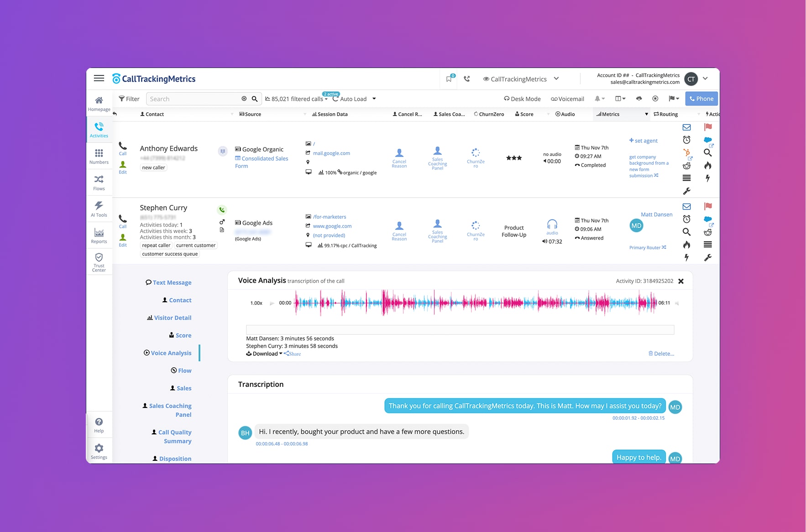Viewport: 806px width, 532px height.
Task: Click Edit icon for Anthony Edwards
Action: [x=123, y=167]
